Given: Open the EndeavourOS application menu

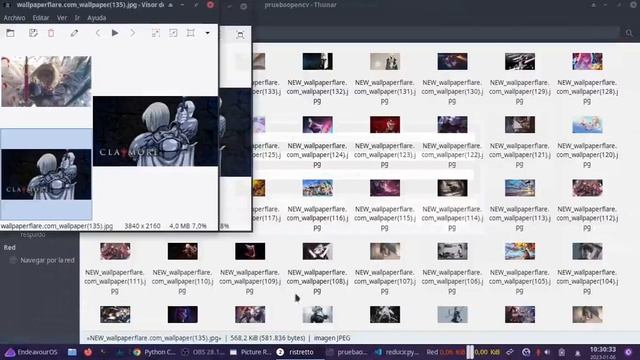Looking at the screenshot, I should coord(31,352).
